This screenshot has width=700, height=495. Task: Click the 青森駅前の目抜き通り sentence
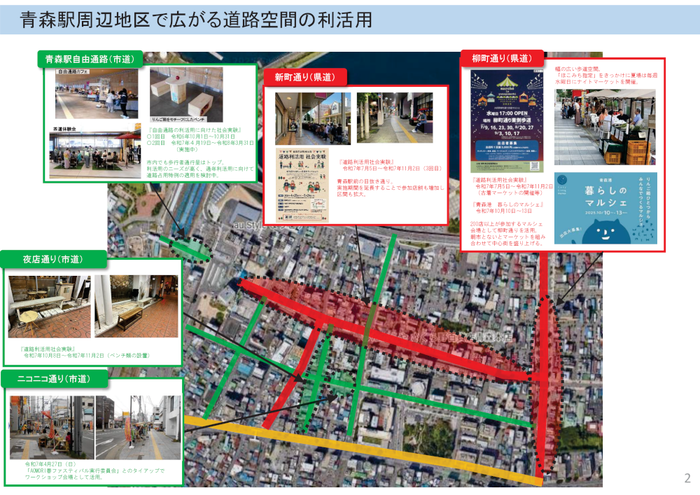363,182
